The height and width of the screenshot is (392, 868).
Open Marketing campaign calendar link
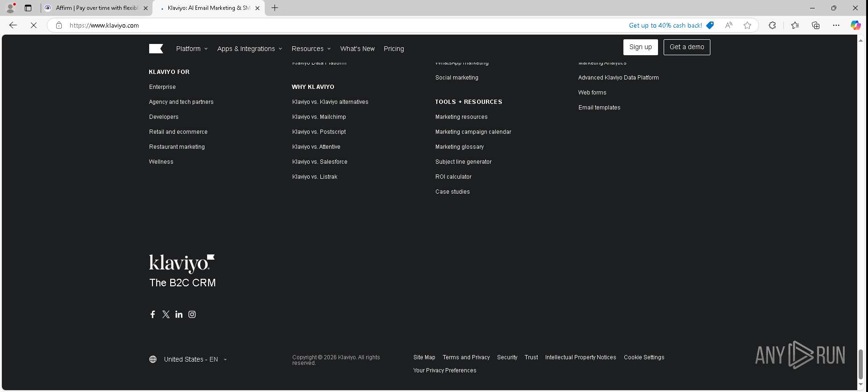click(473, 132)
